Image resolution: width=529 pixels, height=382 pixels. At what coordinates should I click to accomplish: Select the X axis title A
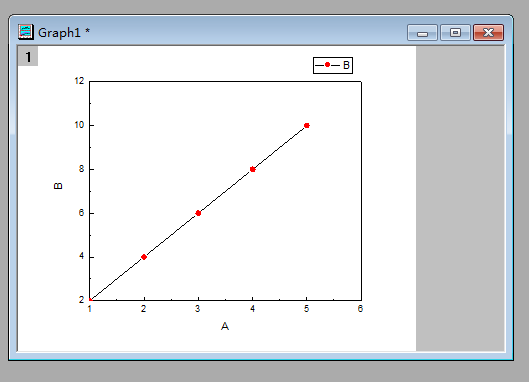[225, 326]
